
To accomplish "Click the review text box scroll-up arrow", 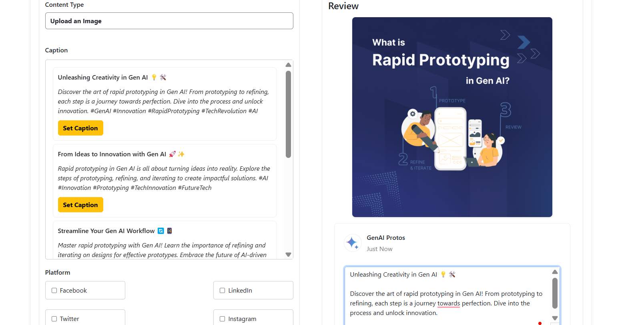I will pyautogui.click(x=555, y=272).
